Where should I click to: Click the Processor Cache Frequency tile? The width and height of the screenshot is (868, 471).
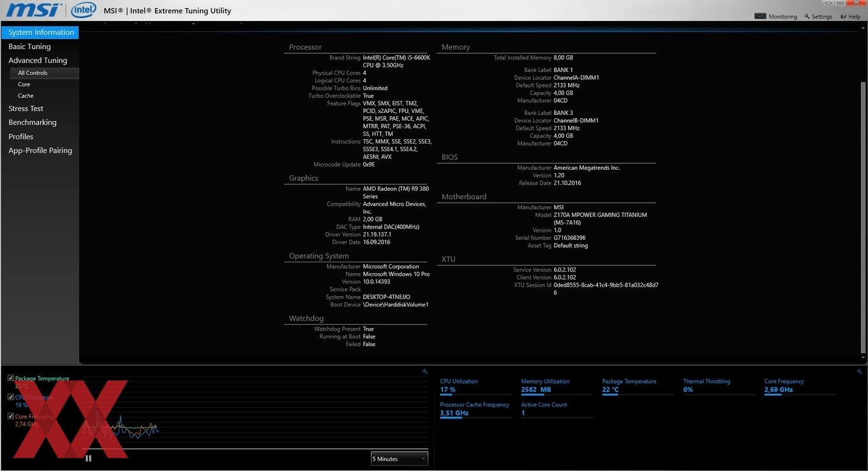click(475, 410)
